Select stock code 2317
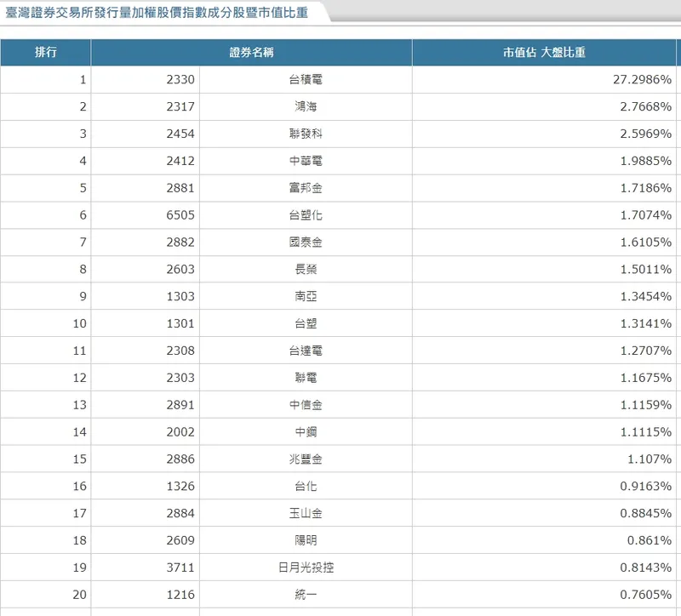The width and height of the screenshot is (681, 616). pos(180,106)
